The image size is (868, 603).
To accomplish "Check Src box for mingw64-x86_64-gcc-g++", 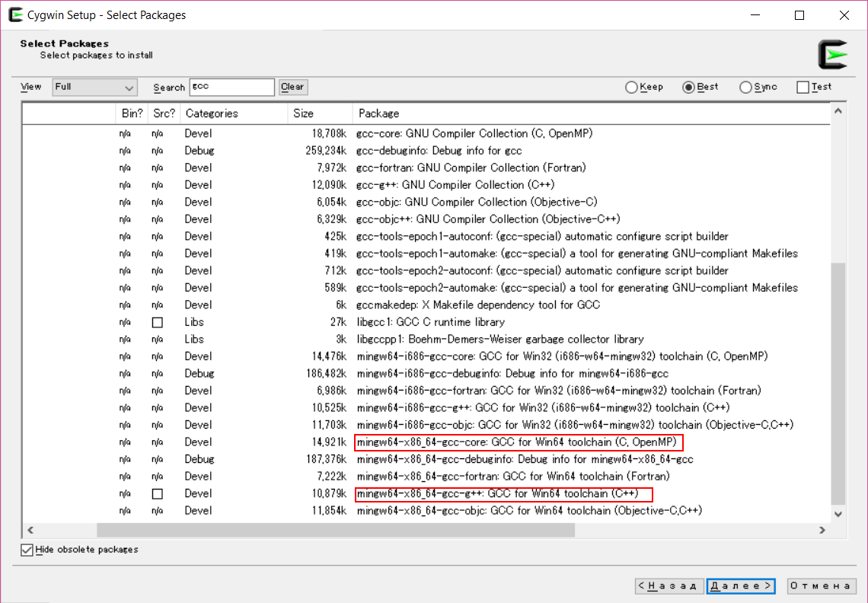I will [157, 493].
